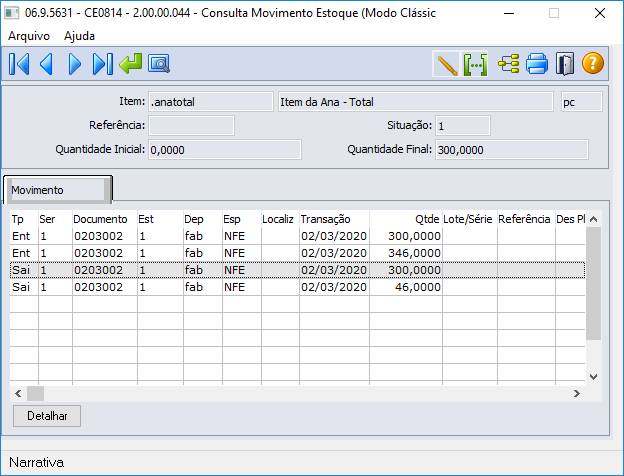Image resolution: width=624 pixels, height=476 pixels.
Task: Click the green brackets range icon
Action: click(475, 64)
